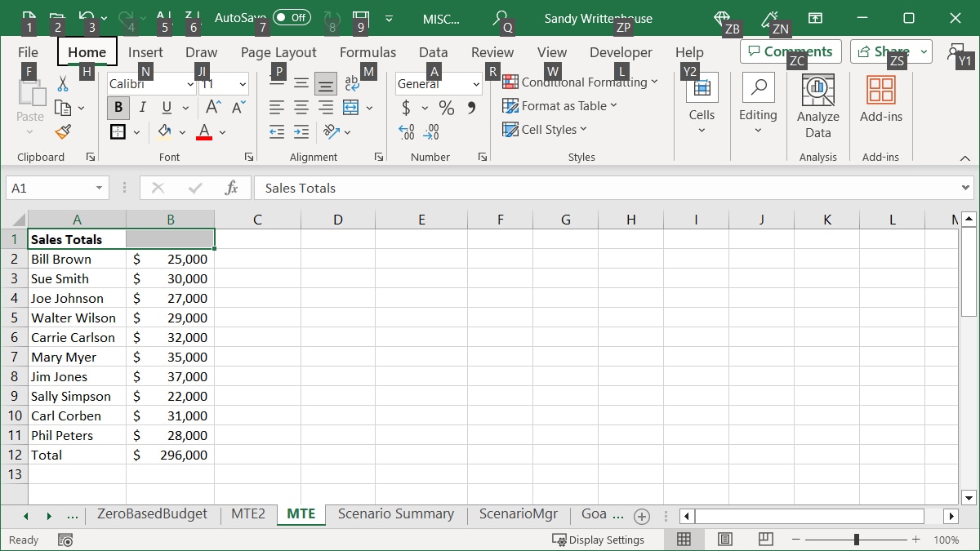
Task: Toggle Bold formatting
Action: [118, 107]
